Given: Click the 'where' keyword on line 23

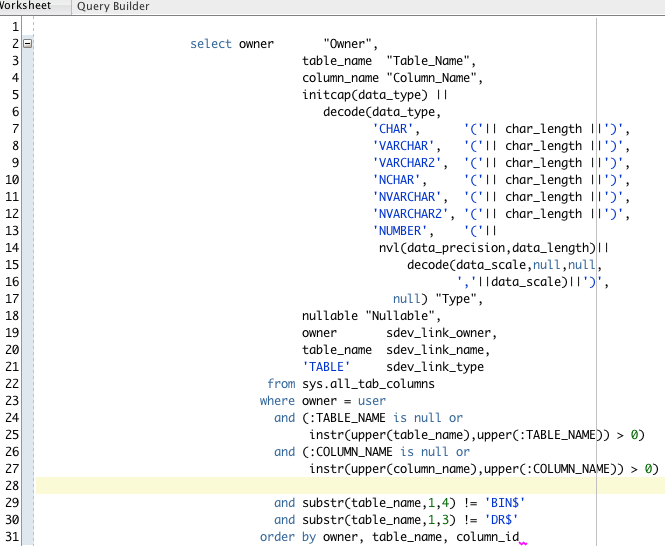Looking at the screenshot, I should pos(277,400).
